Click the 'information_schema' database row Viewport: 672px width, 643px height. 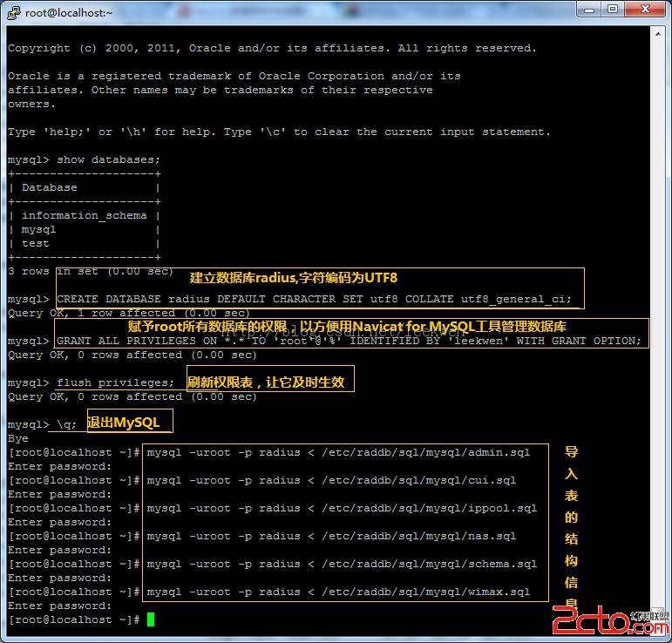point(85,215)
